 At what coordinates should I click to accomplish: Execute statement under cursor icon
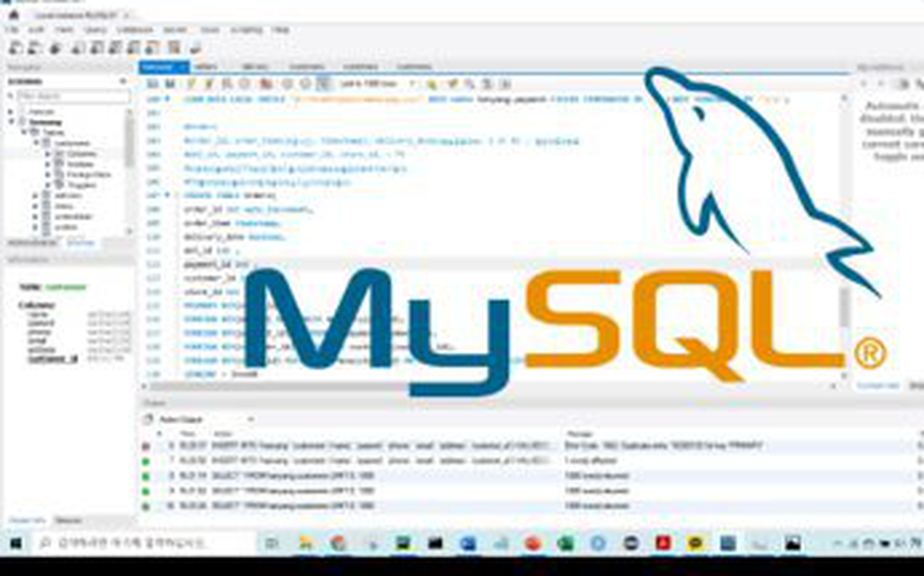(209, 84)
